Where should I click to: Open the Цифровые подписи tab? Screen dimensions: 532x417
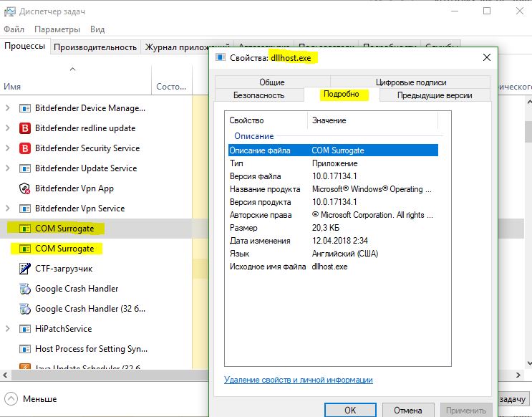pyautogui.click(x=410, y=82)
